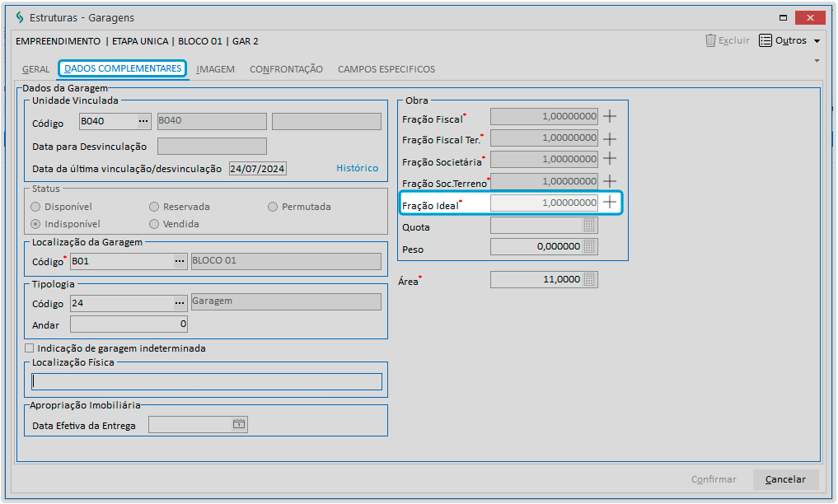The width and height of the screenshot is (838, 504).
Task: Click the plus icon beside Fração Societária
Action: pos(609,159)
